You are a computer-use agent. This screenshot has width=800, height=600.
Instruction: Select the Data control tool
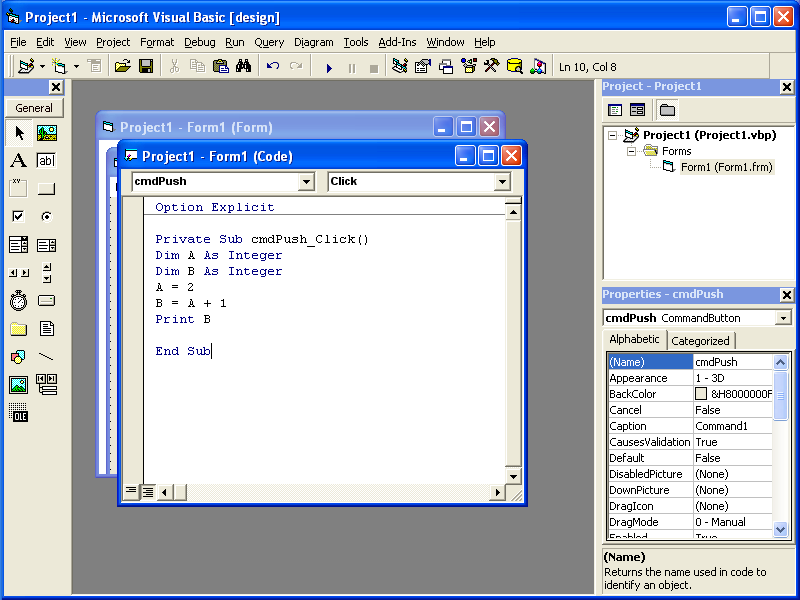tap(46, 385)
